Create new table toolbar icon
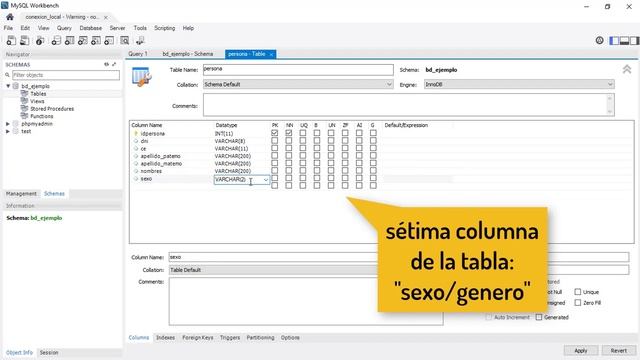 69,40
